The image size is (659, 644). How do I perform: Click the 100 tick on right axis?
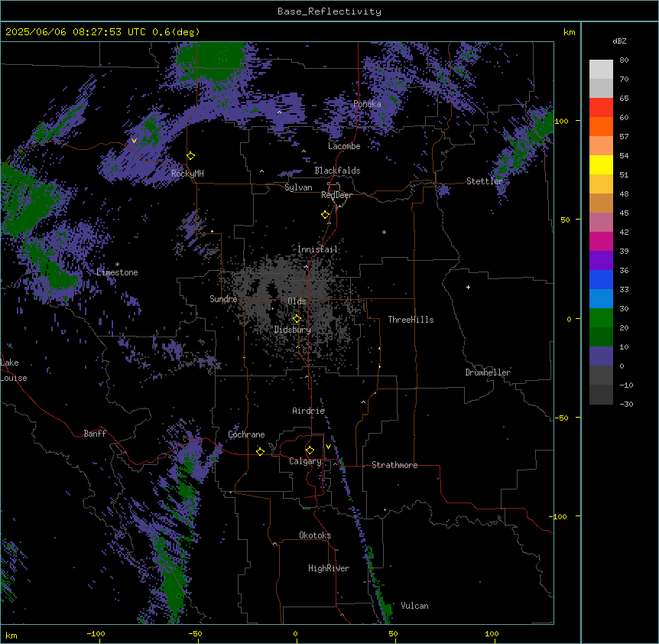(x=561, y=121)
